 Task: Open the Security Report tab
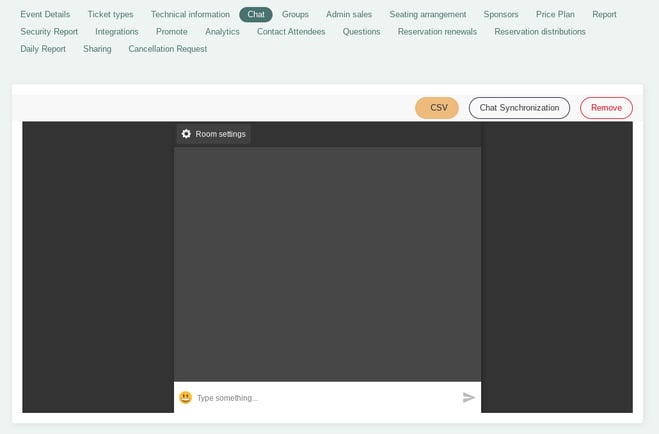49,32
